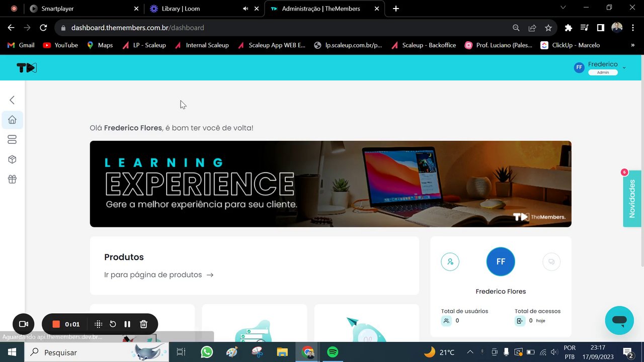644x362 pixels.
Task: Show more bookmarks with double chevron
Action: tap(632, 45)
